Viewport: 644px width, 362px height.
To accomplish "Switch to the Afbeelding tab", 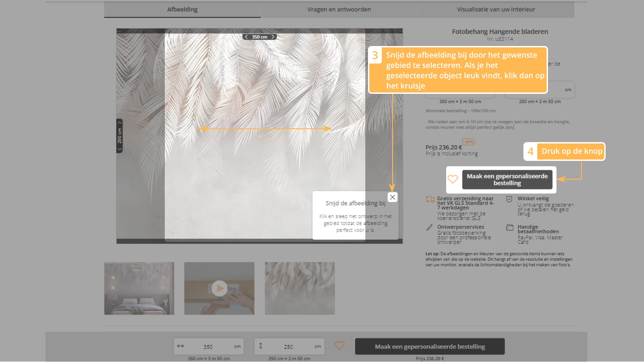I will pos(182,9).
